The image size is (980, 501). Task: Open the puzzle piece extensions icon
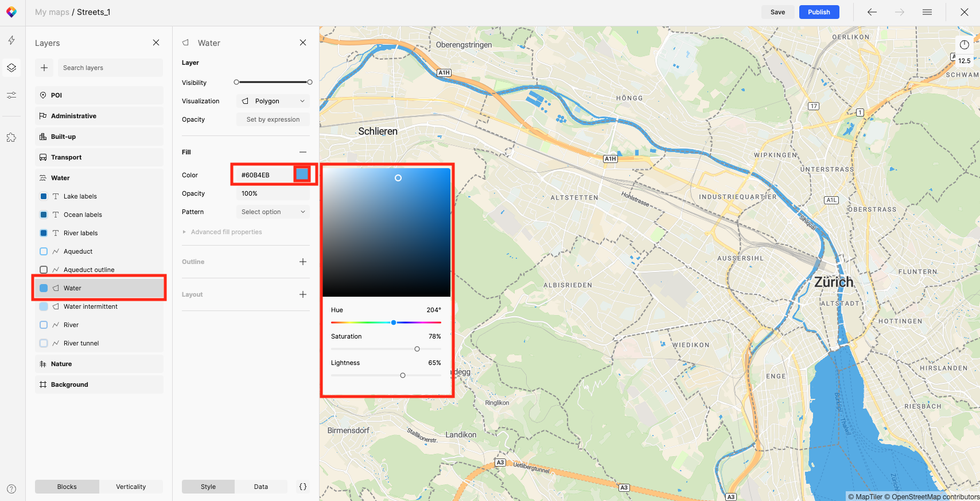(x=11, y=138)
